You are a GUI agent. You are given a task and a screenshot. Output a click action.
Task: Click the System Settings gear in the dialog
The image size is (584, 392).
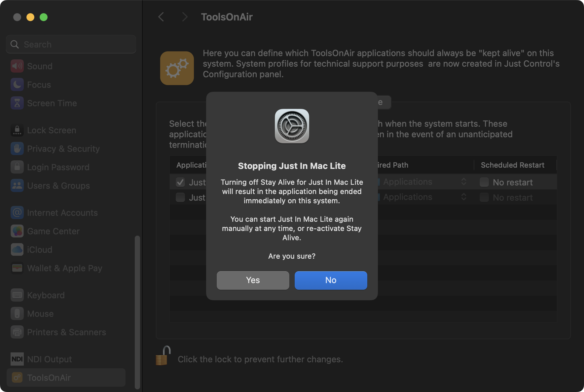click(x=292, y=126)
